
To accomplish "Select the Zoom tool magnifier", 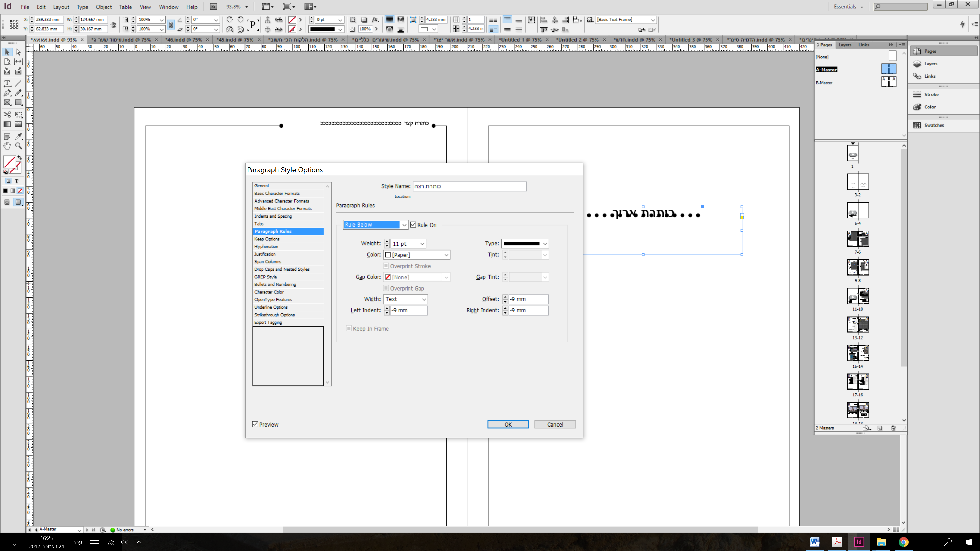I will 18,146.
